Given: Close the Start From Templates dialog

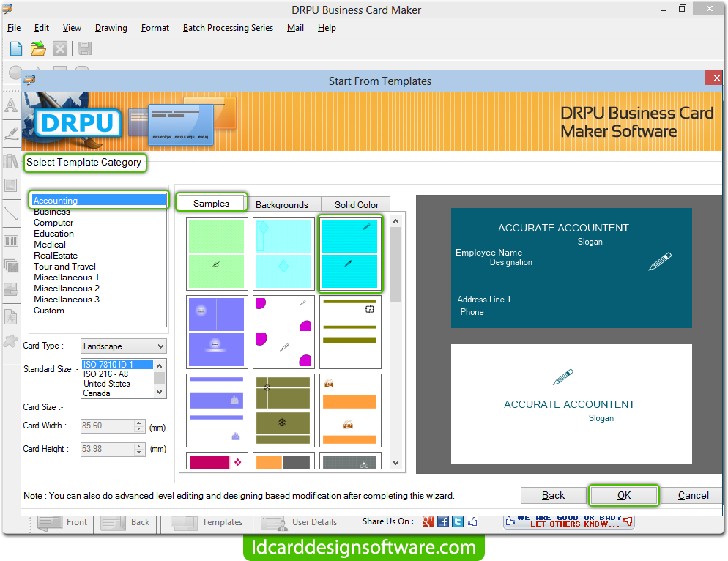Looking at the screenshot, I should 716,78.
